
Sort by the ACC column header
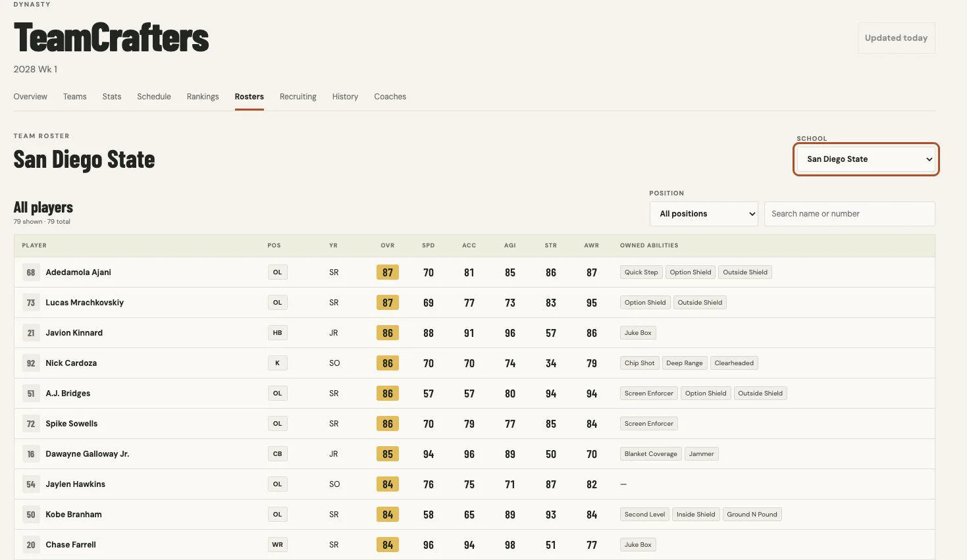(469, 245)
